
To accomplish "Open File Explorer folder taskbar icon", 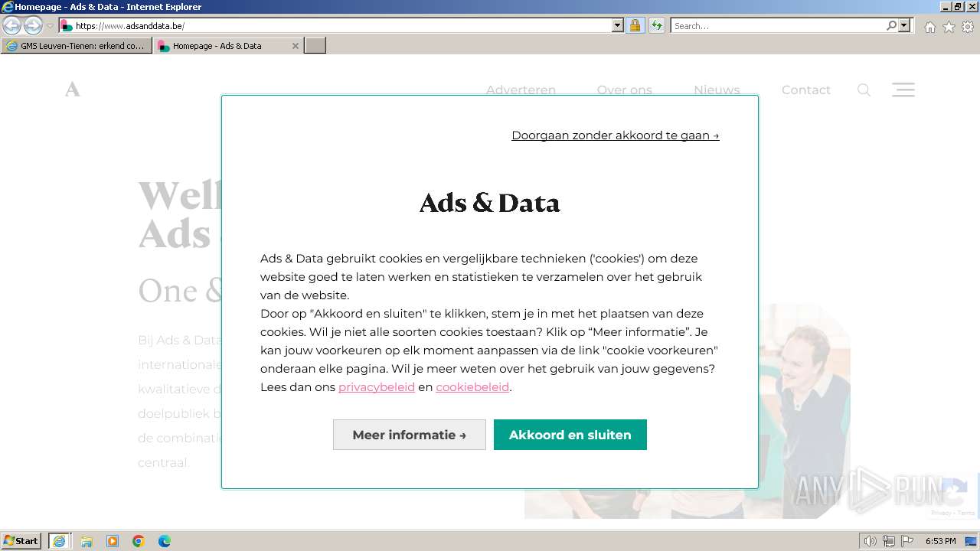I will 87,541.
